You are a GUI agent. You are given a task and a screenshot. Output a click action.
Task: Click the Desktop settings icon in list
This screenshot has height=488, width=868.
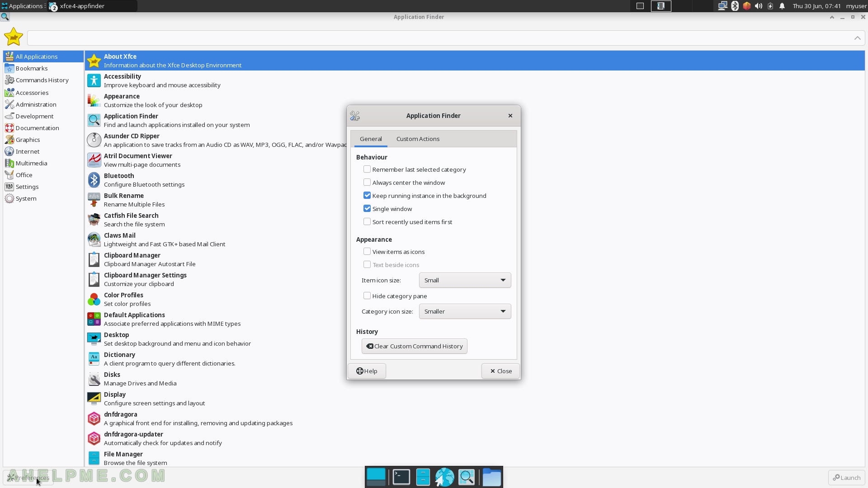point(94,339)
